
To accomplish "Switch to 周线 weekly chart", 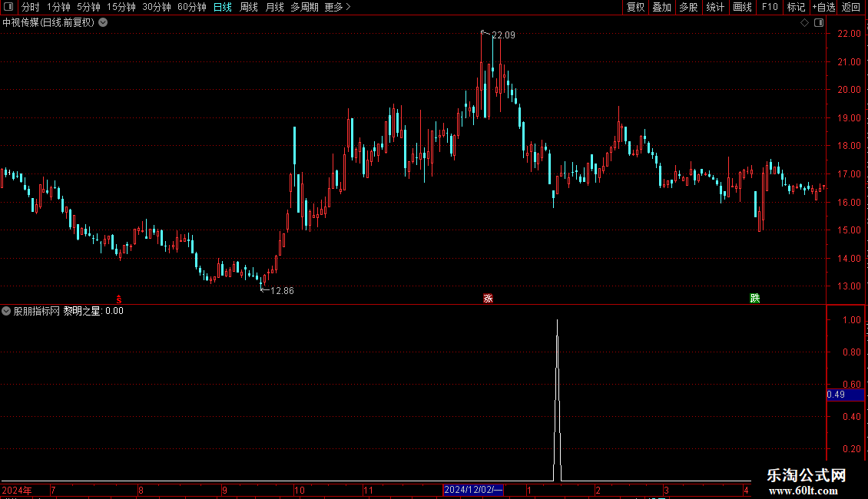I will point(249,7).
